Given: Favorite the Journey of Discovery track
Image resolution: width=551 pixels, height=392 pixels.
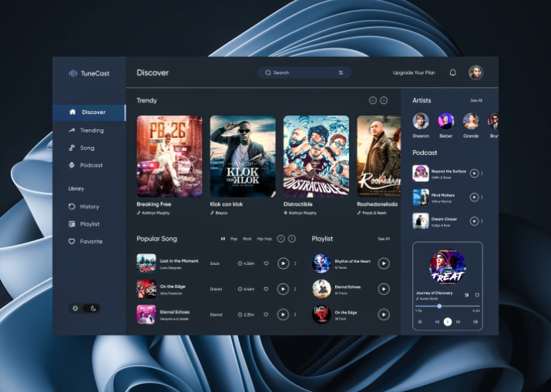Looking at the screenshot, I should [477, 295].
